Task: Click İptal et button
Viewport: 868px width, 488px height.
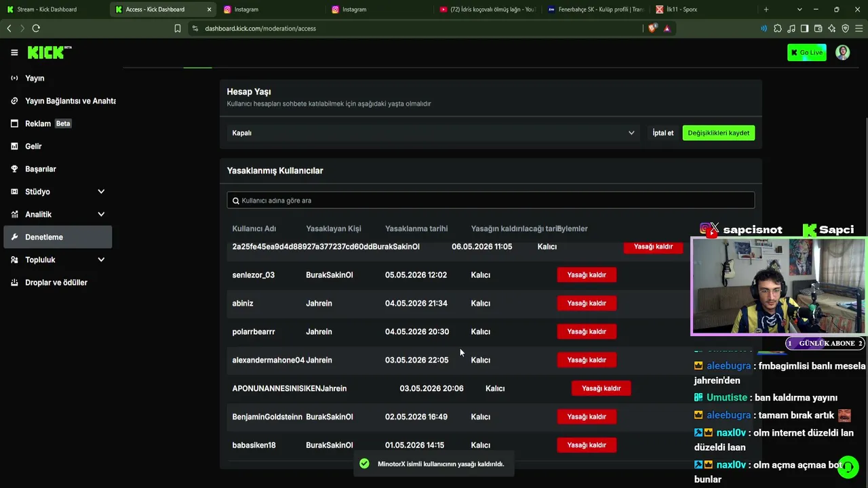Action: [x=663, y=133]
